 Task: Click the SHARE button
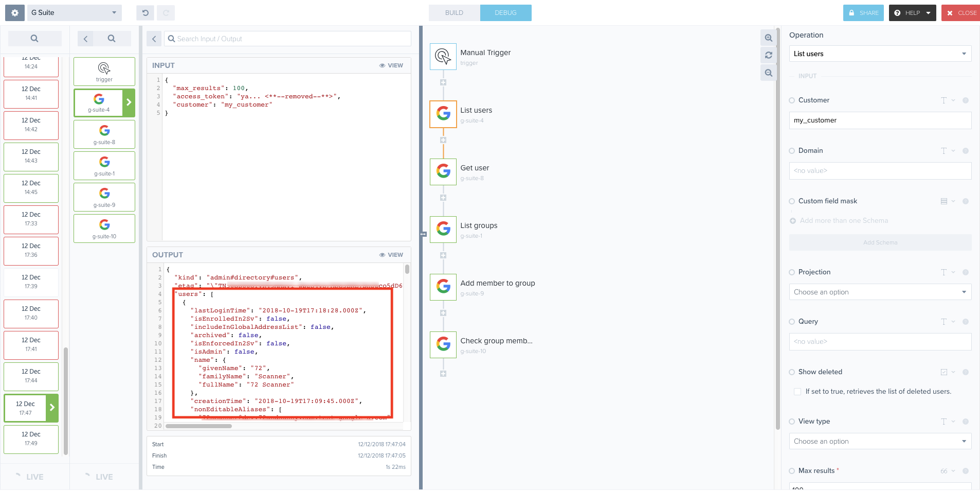[863, 13]
